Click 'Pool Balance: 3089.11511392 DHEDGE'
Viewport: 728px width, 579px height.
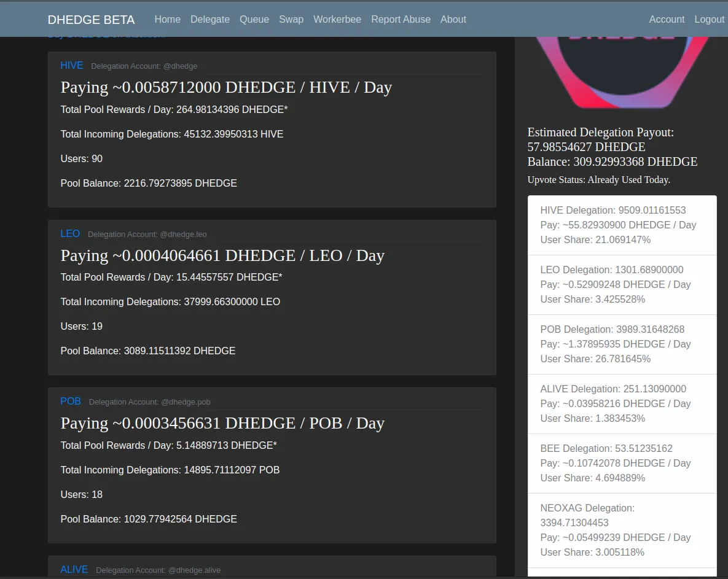click(147, 351)
